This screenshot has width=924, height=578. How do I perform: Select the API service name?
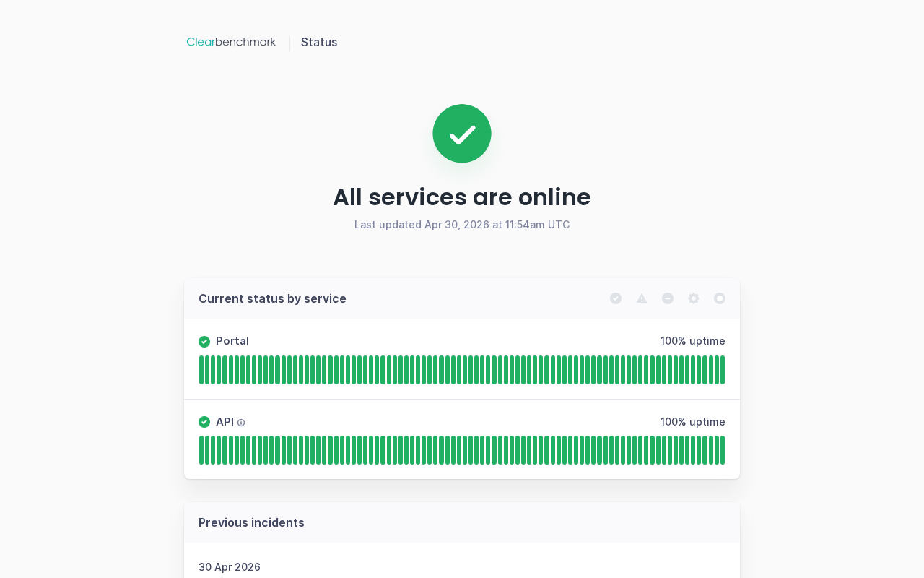[225, 422]
